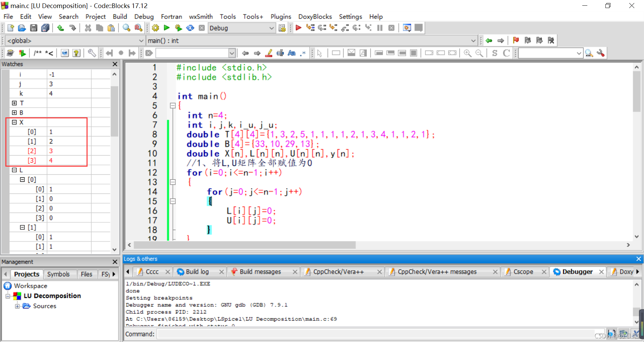The width and height of the screenshot is (644, 342).
Task: Click the editor vertical scrollbar thumb
Action: 637,92
